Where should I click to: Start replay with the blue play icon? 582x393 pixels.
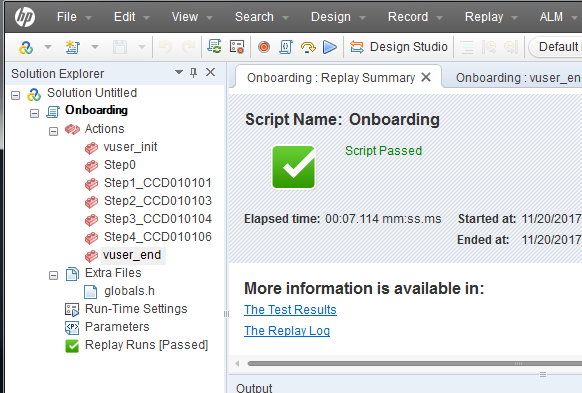coord(330,47)
